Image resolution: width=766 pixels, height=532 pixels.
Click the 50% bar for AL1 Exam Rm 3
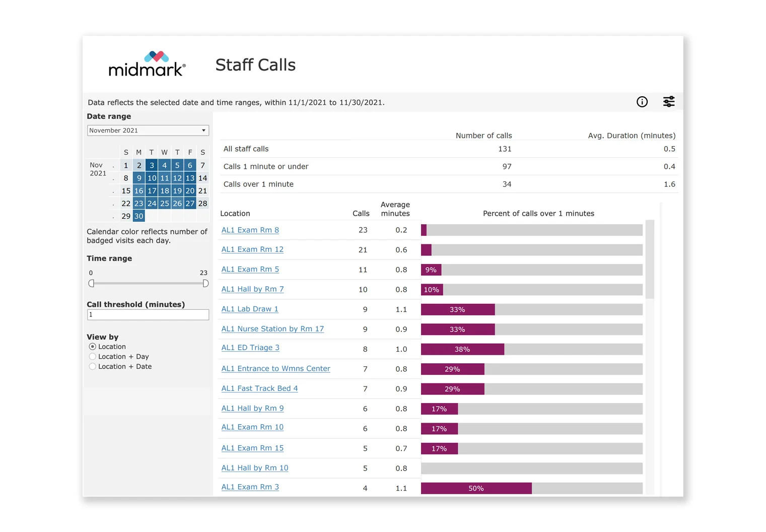(x=476, y=488)
